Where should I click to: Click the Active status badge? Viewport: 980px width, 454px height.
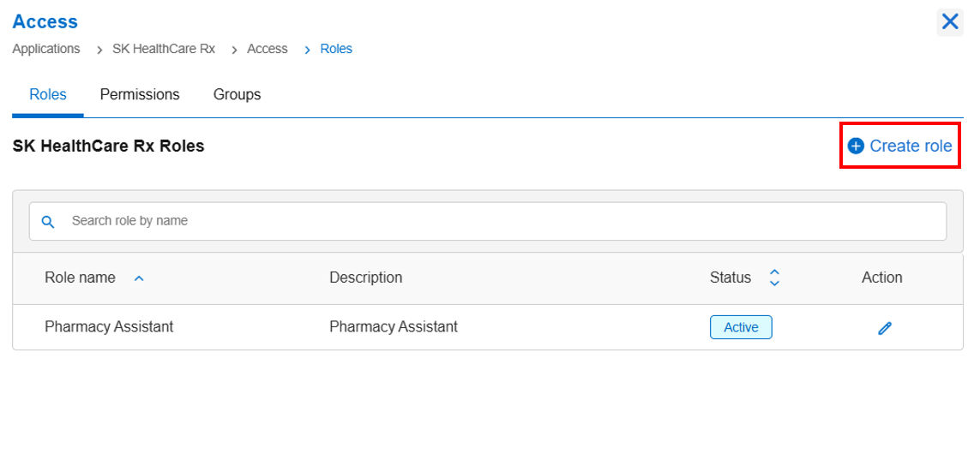(x=741, y=327)
